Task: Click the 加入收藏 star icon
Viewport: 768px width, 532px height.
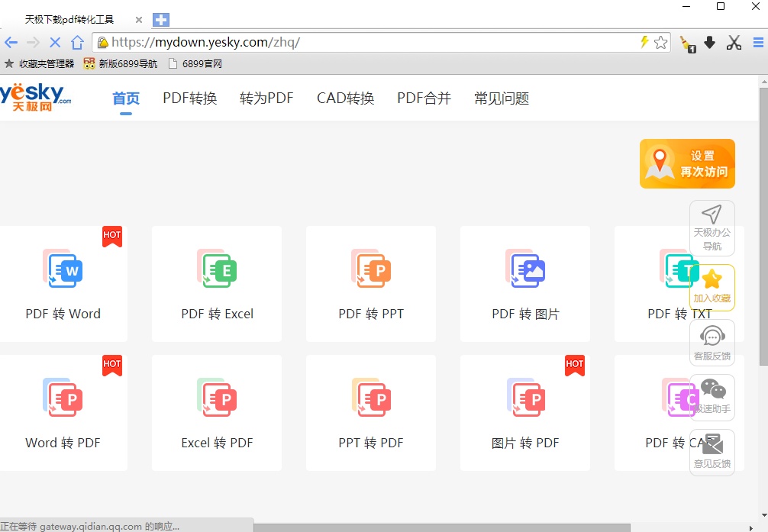Action: point(712,279)
